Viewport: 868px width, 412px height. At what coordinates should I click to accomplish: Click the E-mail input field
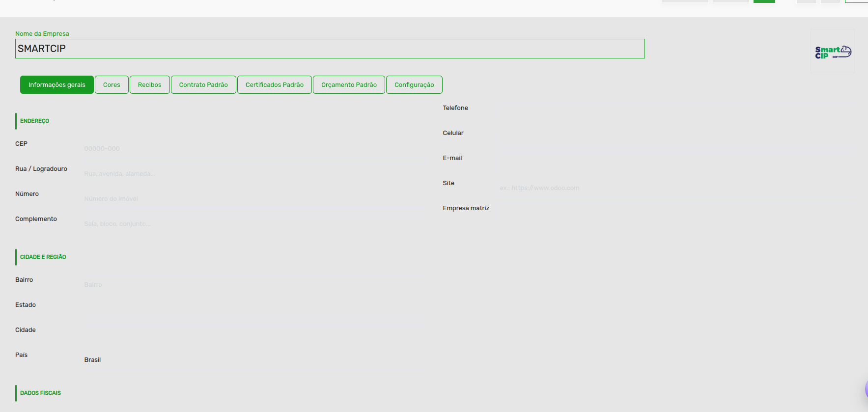point(676,163)
